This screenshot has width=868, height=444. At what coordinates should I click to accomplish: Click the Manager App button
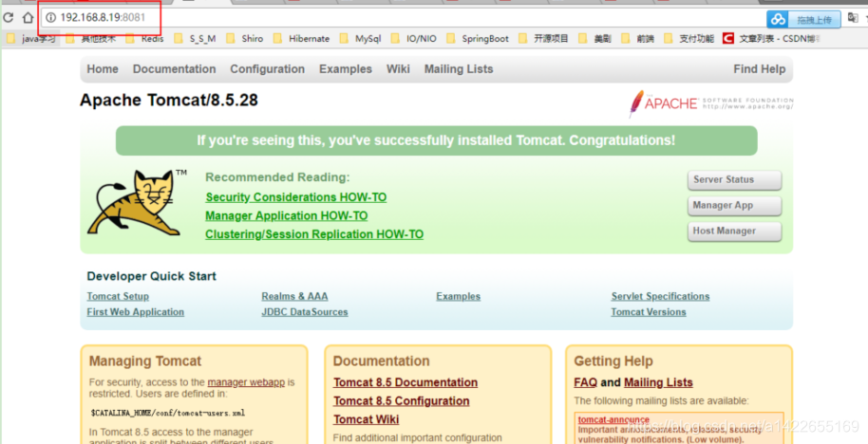click(735, 206)
